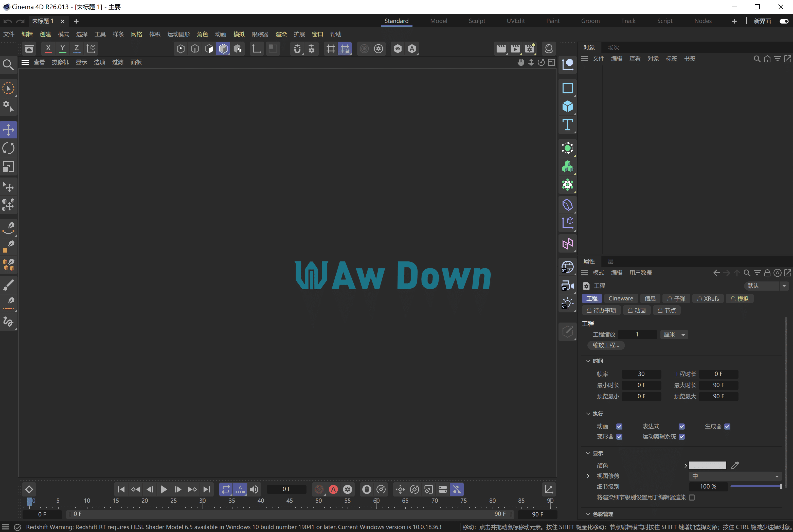Click the 缩放工程... button
Viewport: 793px width, 532px height.
pyautogui.click(x=606, y=345)
